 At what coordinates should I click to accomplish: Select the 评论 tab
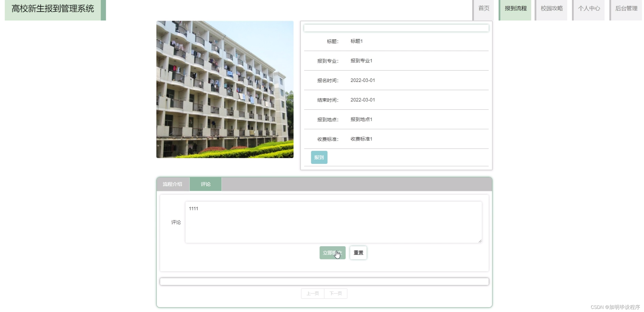(205, 184)
